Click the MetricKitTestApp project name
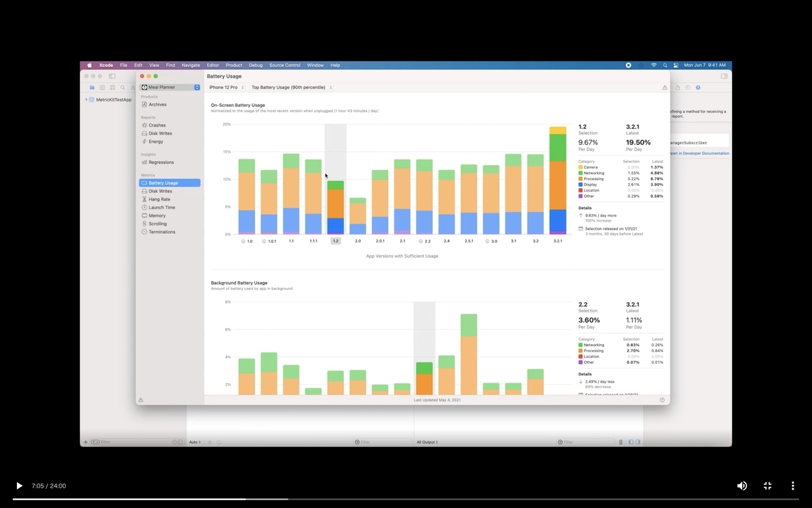The height and width of the screenshot is (508, 812). [114, 100]
